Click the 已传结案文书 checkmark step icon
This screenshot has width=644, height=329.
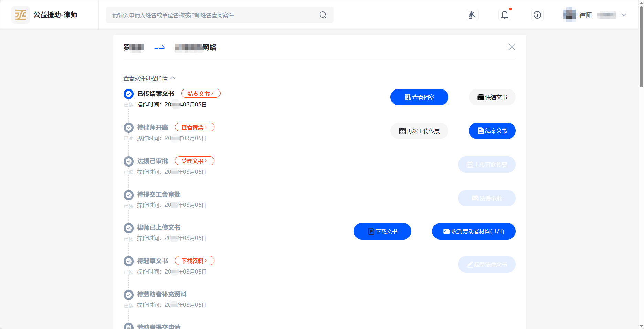(128, 94)
